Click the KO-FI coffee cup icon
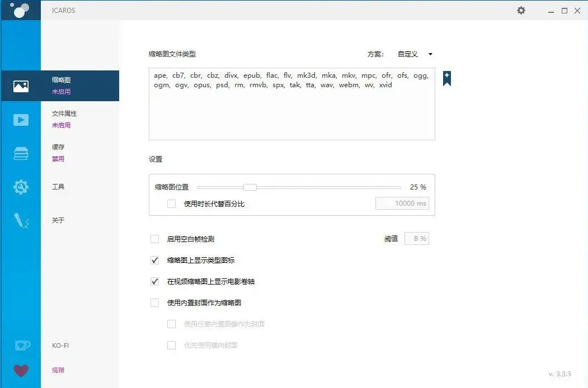This screenshot has width=588, height=388. 22,346
